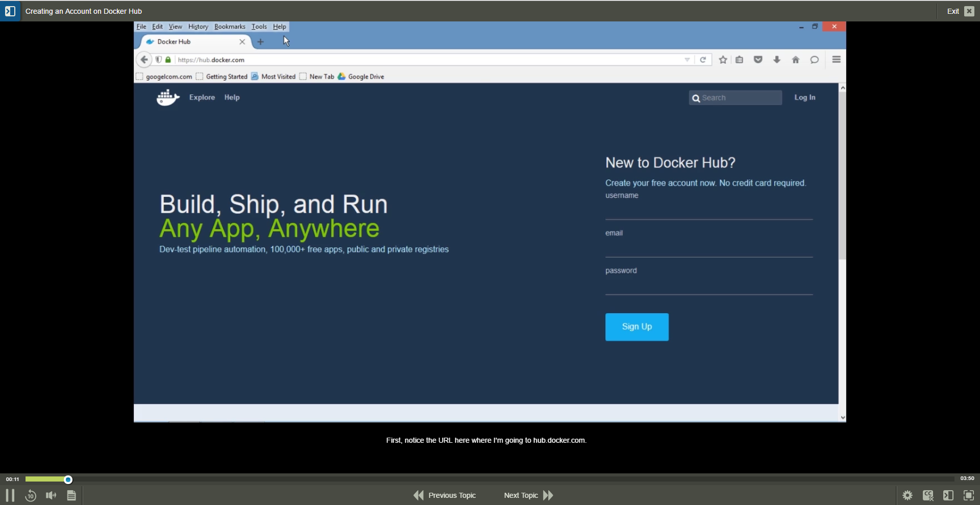Mute the player volume

click(x=51, y=495)
